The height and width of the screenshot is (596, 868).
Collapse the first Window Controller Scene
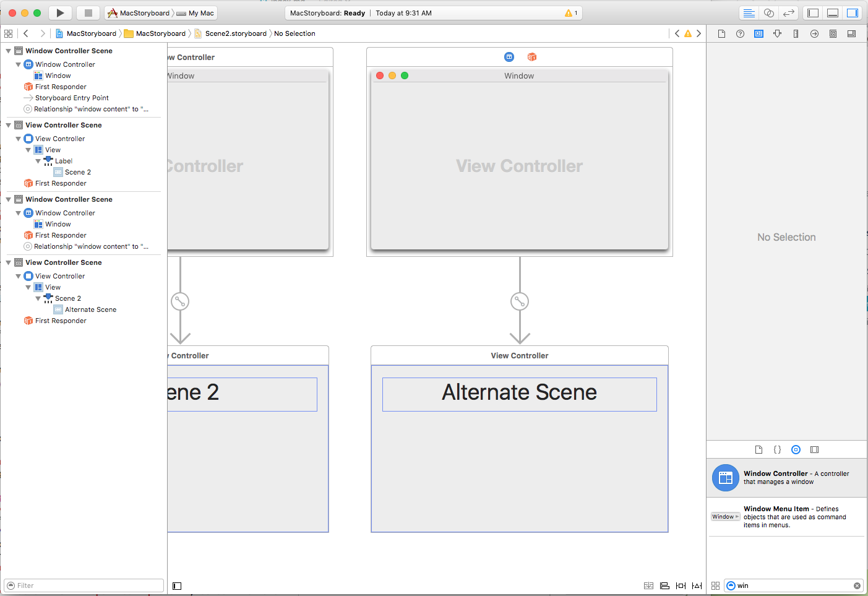[8, 50]
